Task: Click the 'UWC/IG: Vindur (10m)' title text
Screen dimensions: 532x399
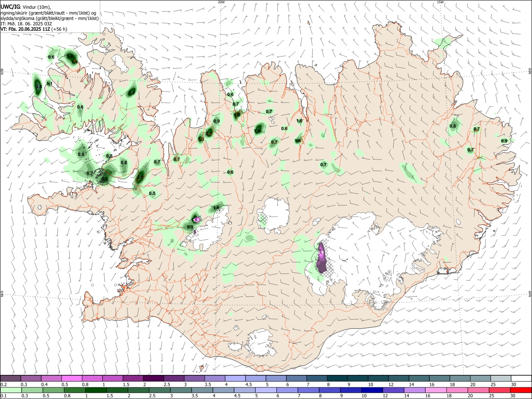Action: tap(25, 7)
